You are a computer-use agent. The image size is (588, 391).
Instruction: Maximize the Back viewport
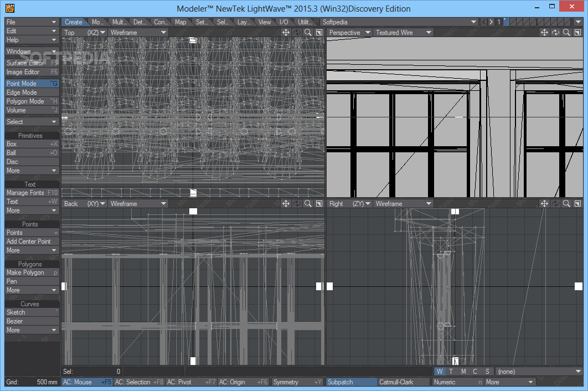pyautogui.click(x=319, y=204)
